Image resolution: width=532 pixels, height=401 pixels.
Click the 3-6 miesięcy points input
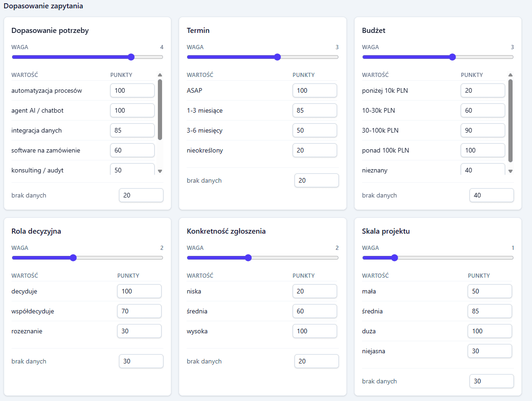pyautogui.click(x=315, y=130)
